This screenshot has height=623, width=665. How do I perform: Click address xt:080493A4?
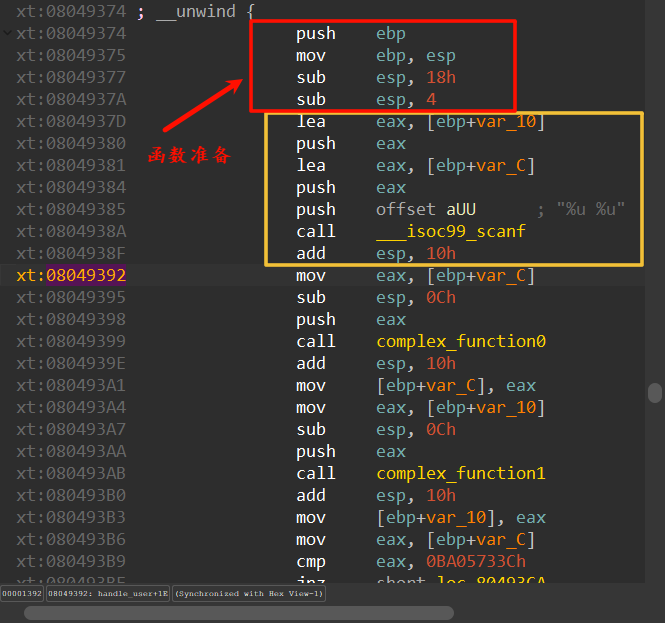pyautogui.click(x=71, y=408)
